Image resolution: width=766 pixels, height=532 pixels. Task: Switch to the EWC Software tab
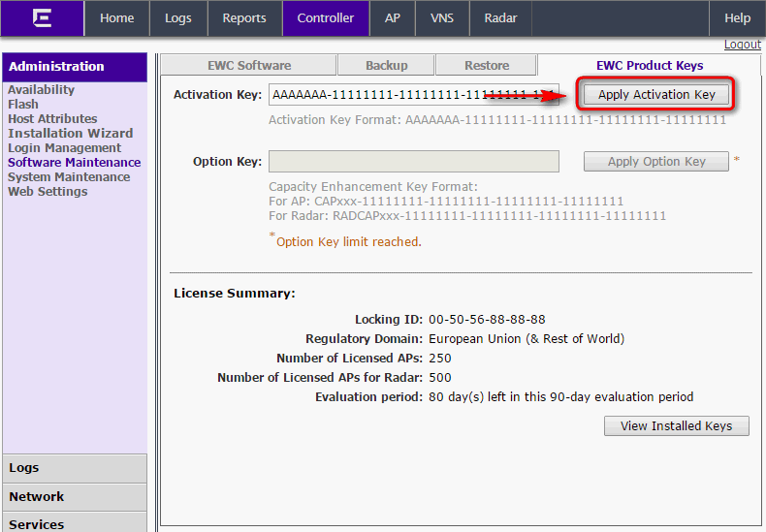pos(248,65)
